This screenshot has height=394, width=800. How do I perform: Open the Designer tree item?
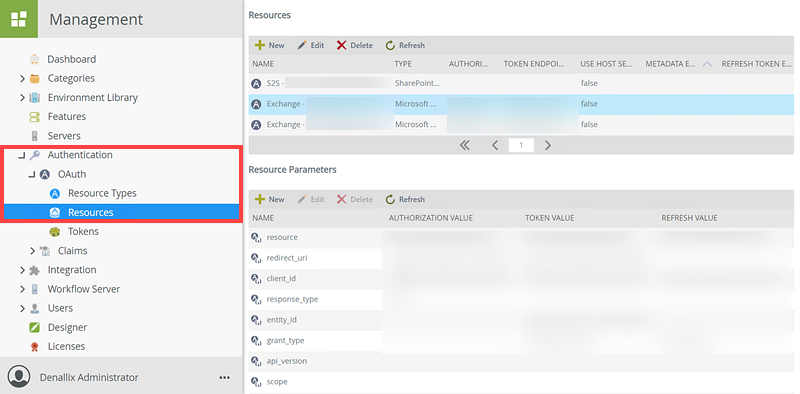pyautogui.click(x=67, y=328)
